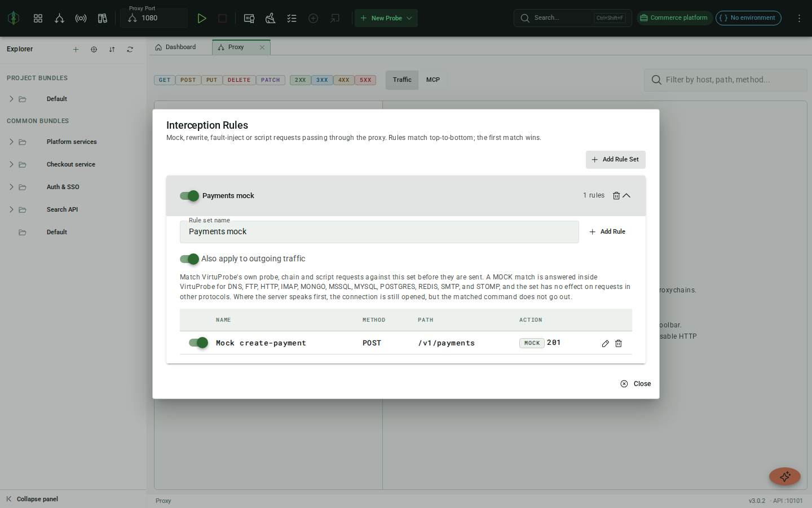Refresh the Explorer panel
Viewport: 812px width, 508px height.
pos(130,49)
